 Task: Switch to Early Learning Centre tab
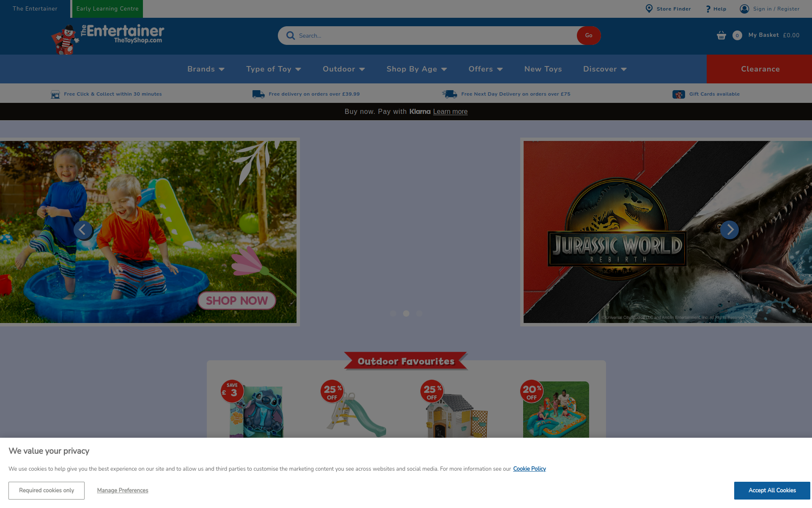(107, 9)
